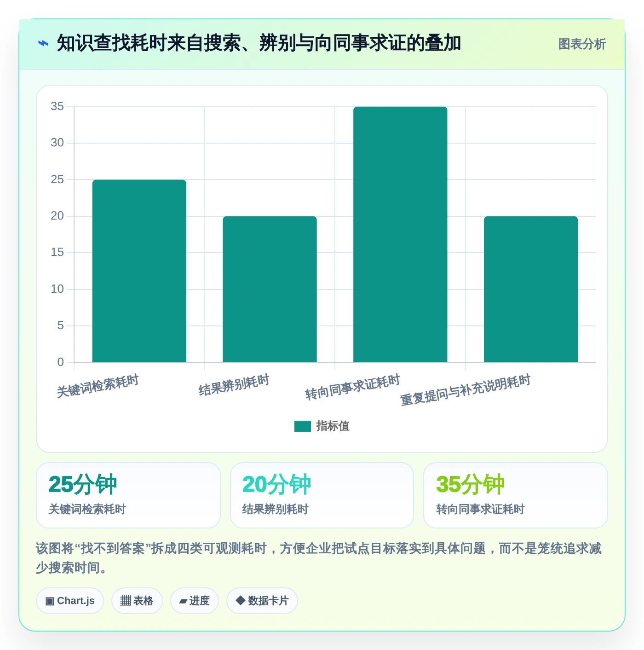Select the 重复提问与补充说明耗时 bar in chart

(x=531, y=289)
